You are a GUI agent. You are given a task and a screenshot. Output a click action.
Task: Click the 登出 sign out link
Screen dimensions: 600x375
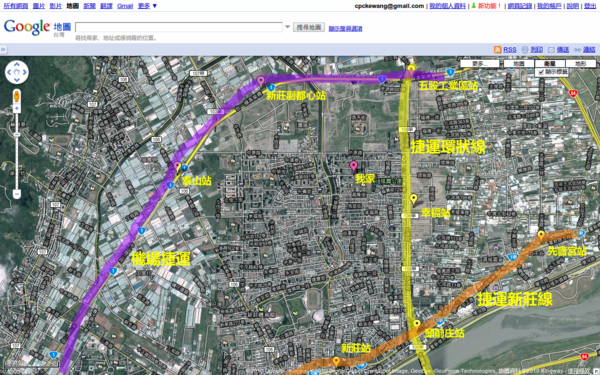click(590, 6)
